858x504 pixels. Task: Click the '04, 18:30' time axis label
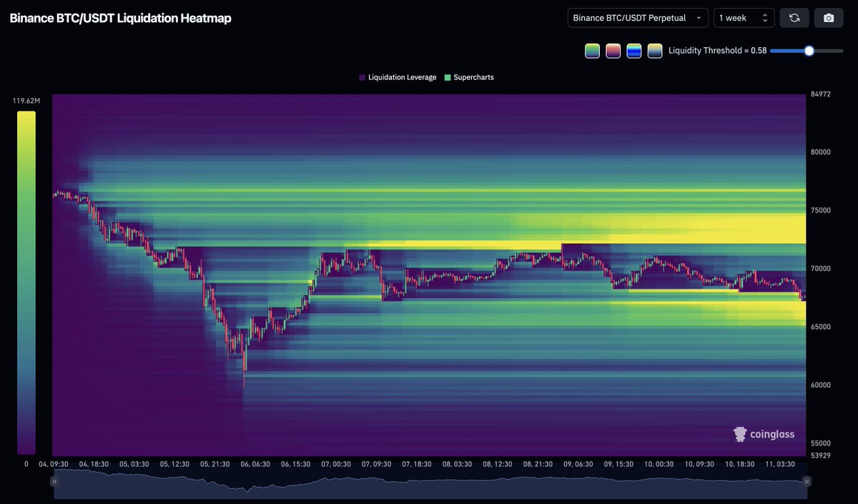point(94,464)
